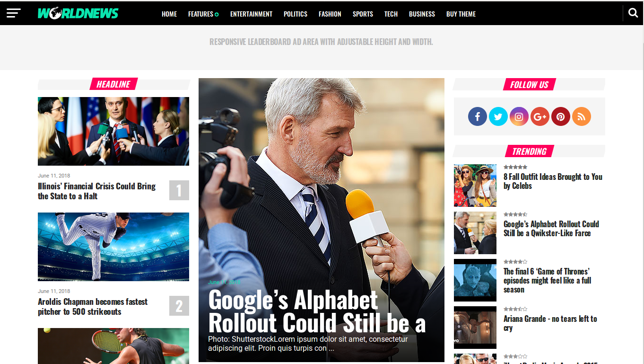This screenshot has height=364, width=644.
Task: Open the Sports menu item
Action: coord(363,14)
